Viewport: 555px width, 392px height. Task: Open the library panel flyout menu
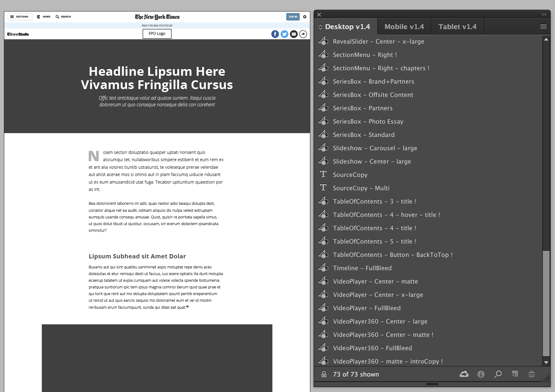pos(543,27)
